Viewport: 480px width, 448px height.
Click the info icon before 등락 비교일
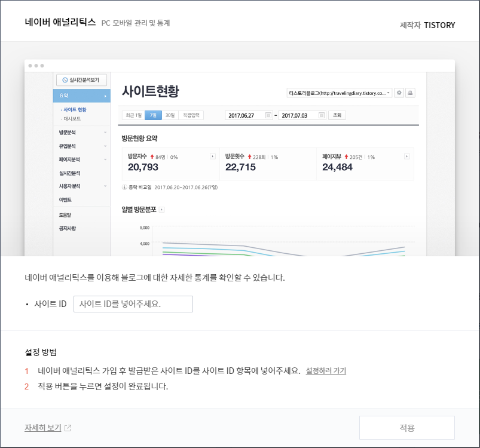(124, 187)
